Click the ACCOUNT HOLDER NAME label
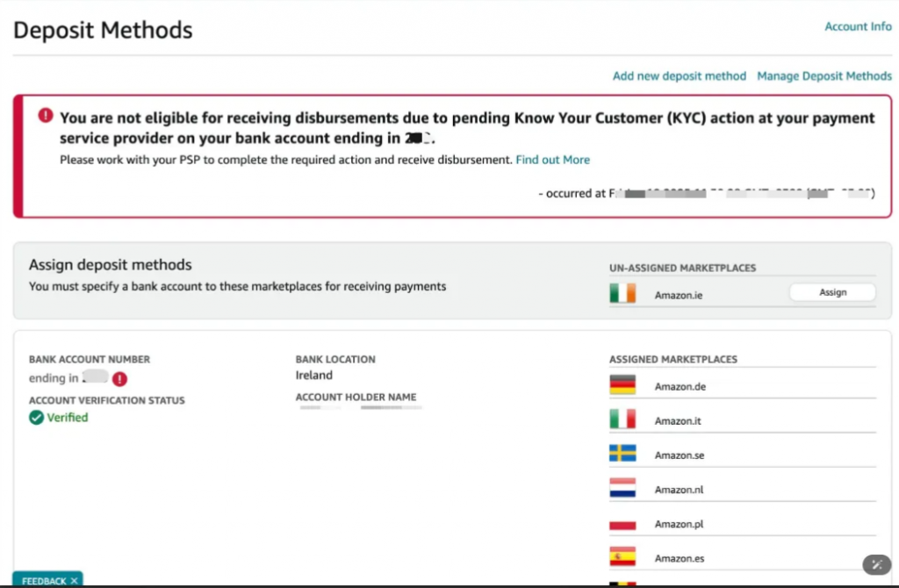Screen dimensions: 899x588 [356, 397]
